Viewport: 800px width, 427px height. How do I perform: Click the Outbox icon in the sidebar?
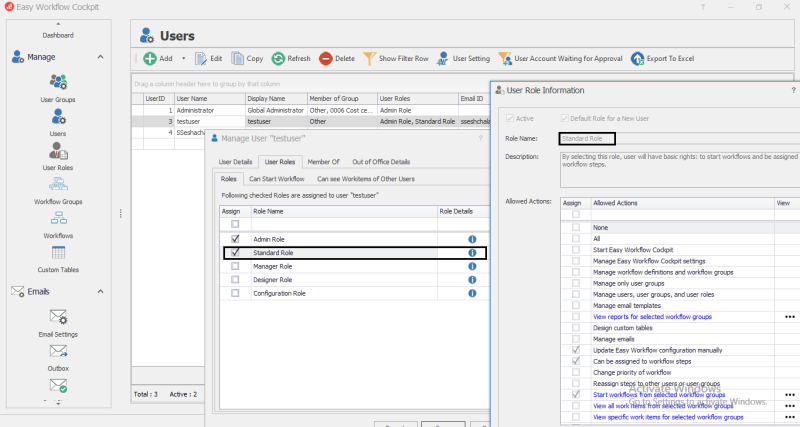(58, 352)
